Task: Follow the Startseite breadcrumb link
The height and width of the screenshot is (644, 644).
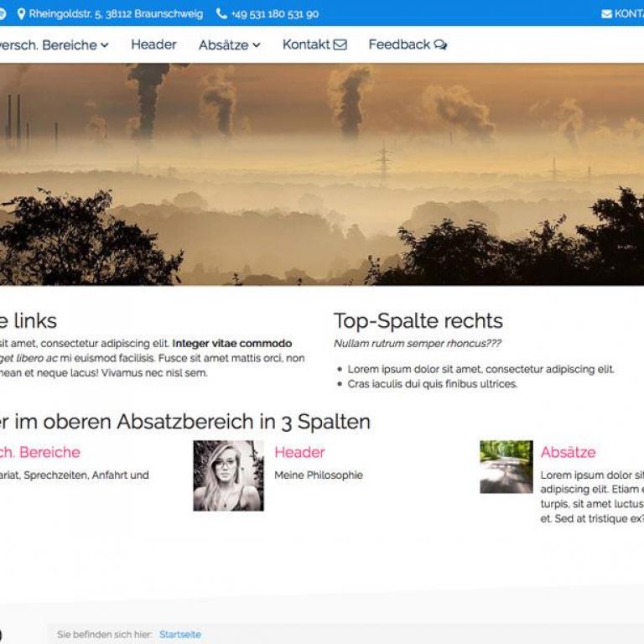Action: point(179,635)
